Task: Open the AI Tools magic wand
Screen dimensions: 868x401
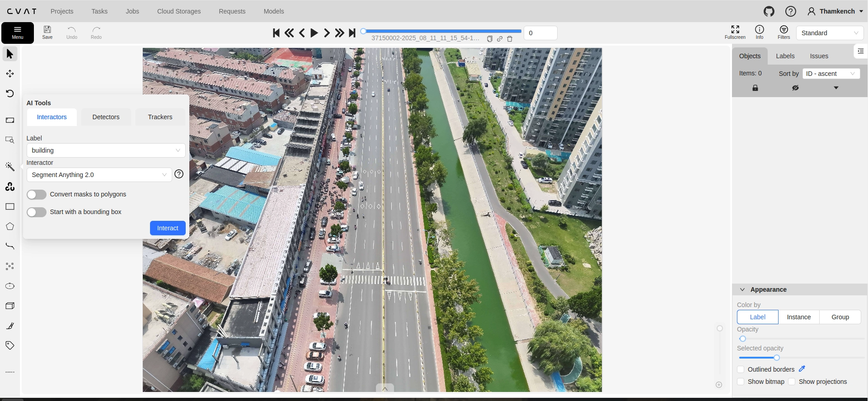Action: coord(10,167)
